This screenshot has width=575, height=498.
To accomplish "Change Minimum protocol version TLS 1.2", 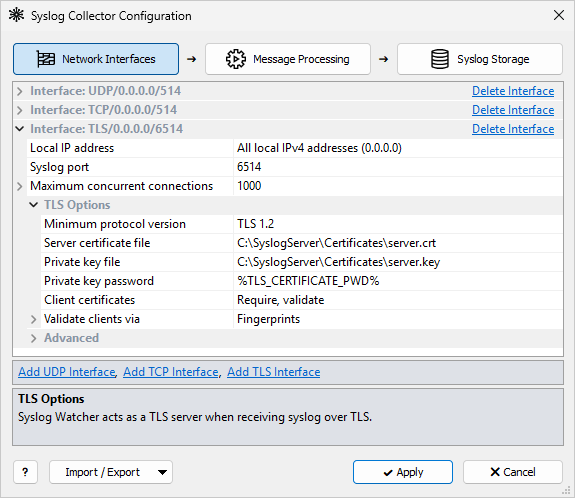I will [x=398, y=224].
